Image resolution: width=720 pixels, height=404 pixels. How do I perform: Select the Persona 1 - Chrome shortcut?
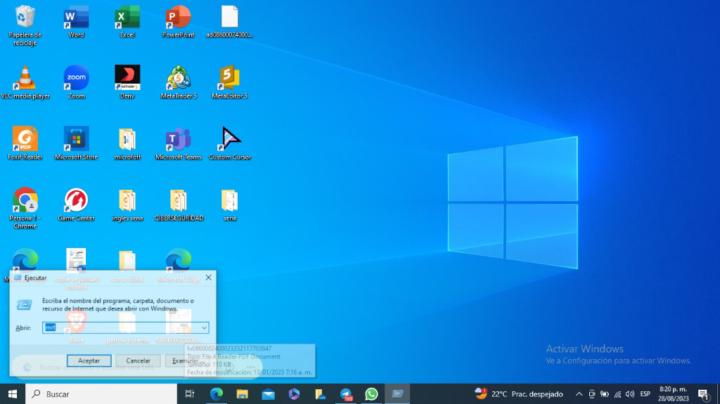pyautogui.click(x=25, y=208)
